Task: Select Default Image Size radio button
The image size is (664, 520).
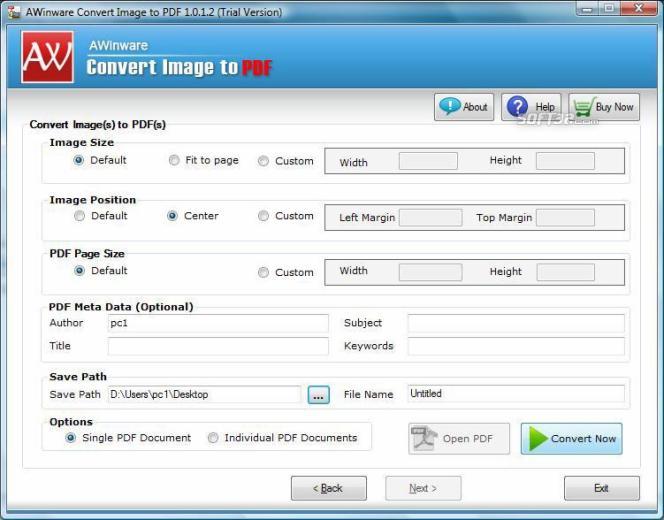Action: coord(79,160)
